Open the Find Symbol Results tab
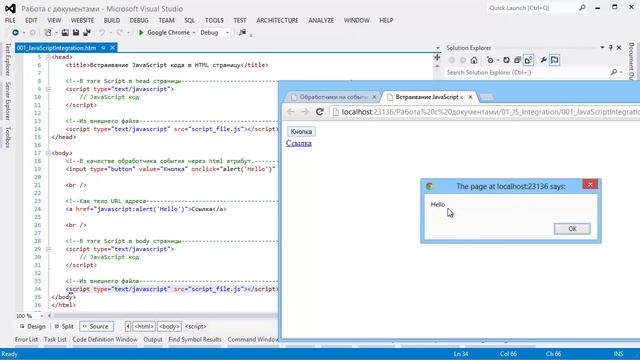This screenshot has height=360, width=640. click(195, 340)
